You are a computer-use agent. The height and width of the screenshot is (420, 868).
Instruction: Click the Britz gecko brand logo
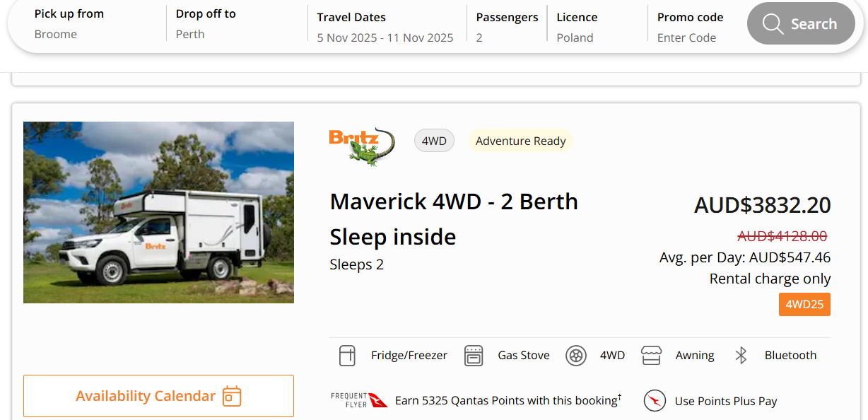(x=362, y=146)
